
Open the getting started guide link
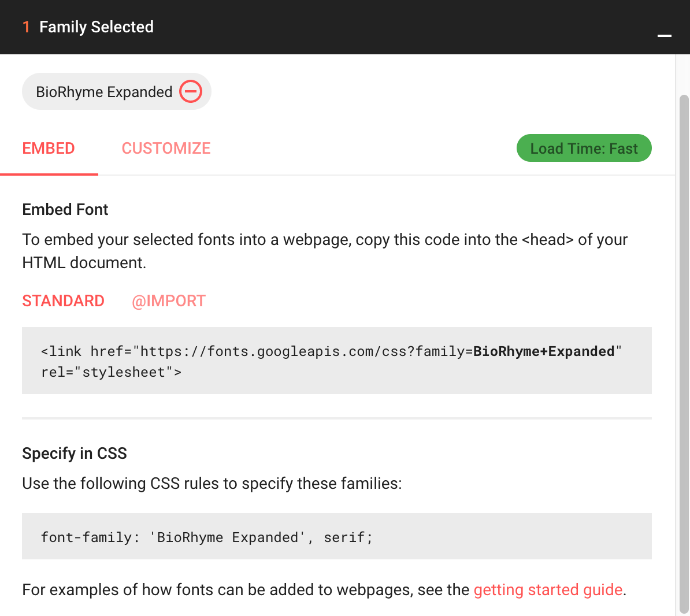point(548,589)
